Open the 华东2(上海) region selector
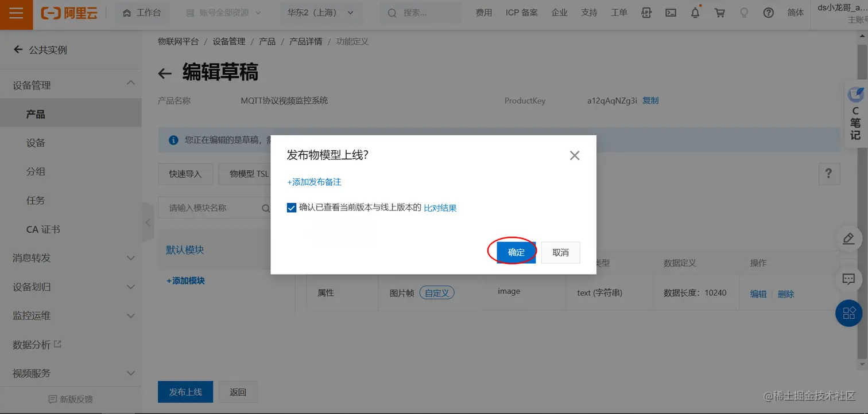This screenshot has height=414, width=868. pos(321,13)
